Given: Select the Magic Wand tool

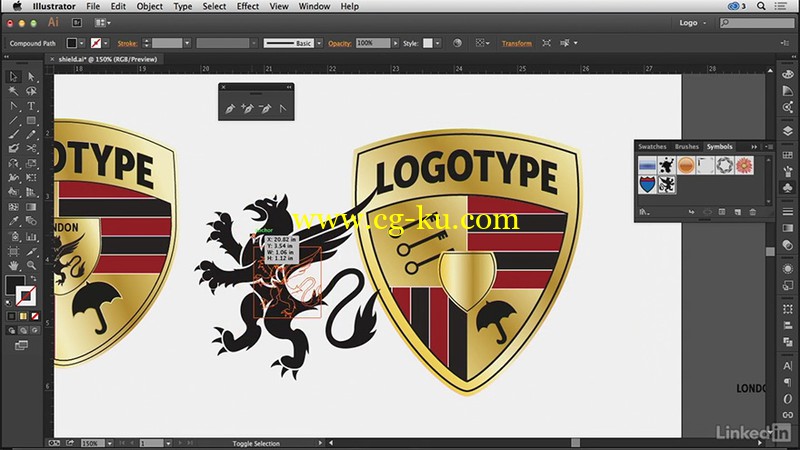Looking at the screenshot, I should (13, 91).
